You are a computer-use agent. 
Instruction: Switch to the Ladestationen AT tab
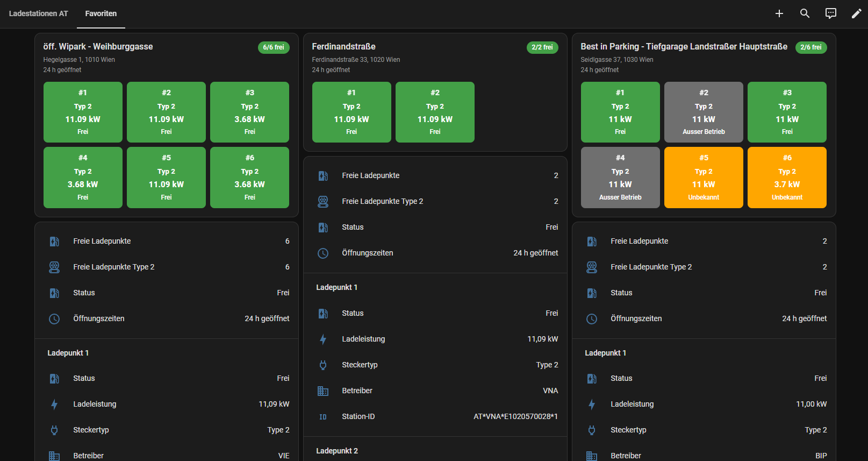point(39,13)
